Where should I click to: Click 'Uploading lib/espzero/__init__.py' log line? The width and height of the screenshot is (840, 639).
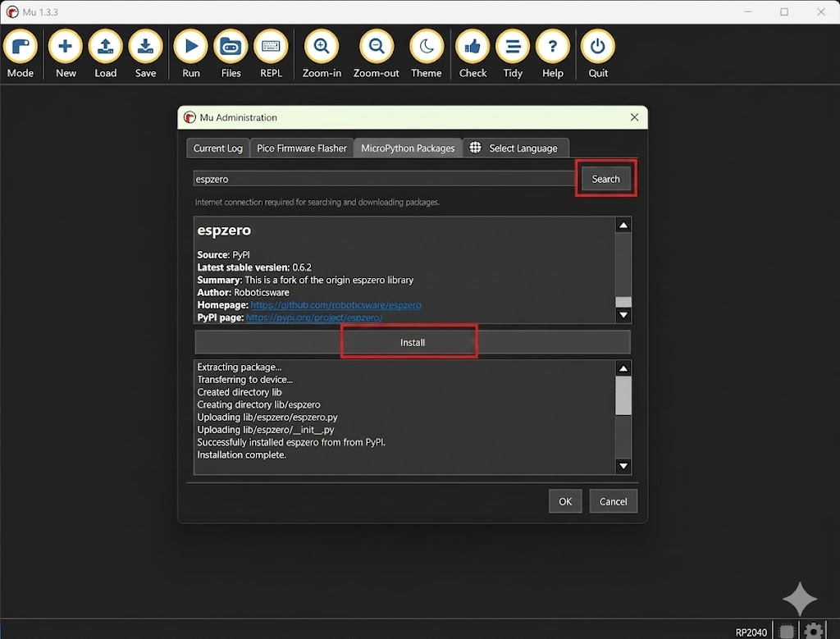click(266, 430)
